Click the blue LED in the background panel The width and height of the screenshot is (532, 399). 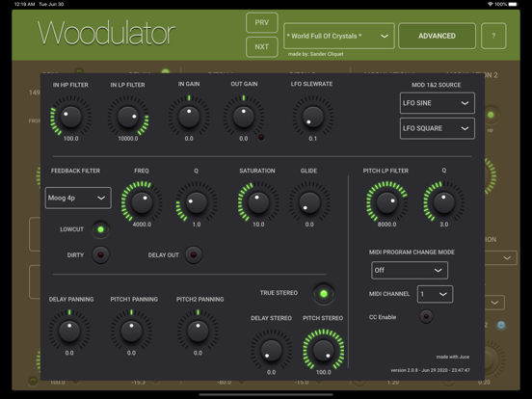tap(501, 325)
